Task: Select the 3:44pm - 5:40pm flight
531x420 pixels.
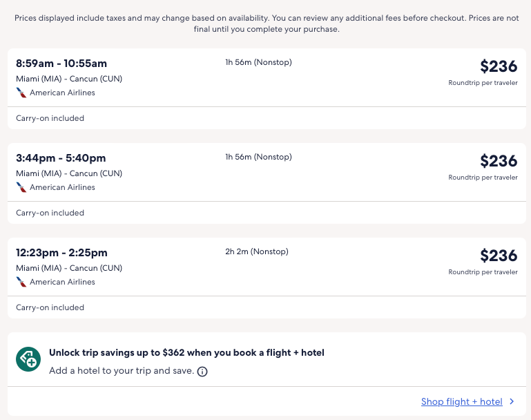Action: [61, 158]
